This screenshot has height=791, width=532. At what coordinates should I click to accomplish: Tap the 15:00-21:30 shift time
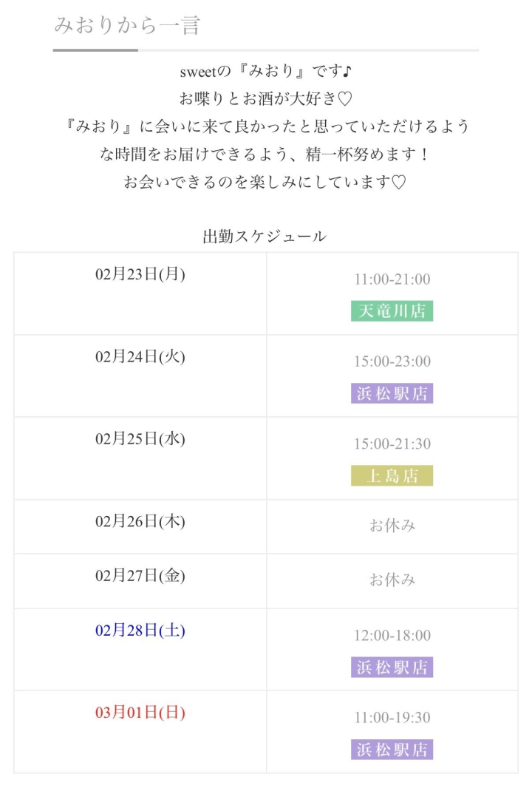[x=392, y=444]
